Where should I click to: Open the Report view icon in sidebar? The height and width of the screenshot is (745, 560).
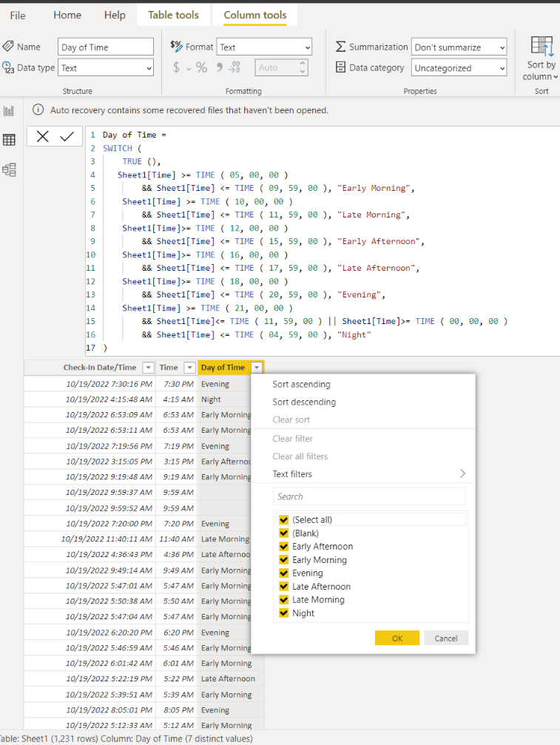pyautogui.click(x=9, y=111)
